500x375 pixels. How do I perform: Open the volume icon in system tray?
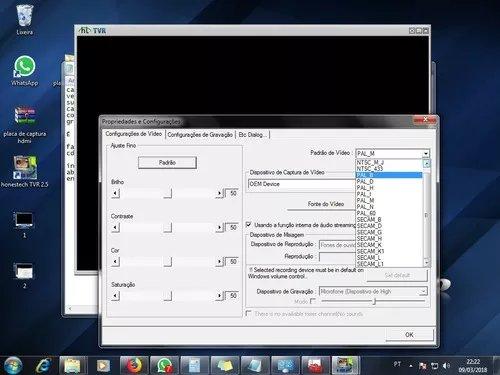point(446,366)
